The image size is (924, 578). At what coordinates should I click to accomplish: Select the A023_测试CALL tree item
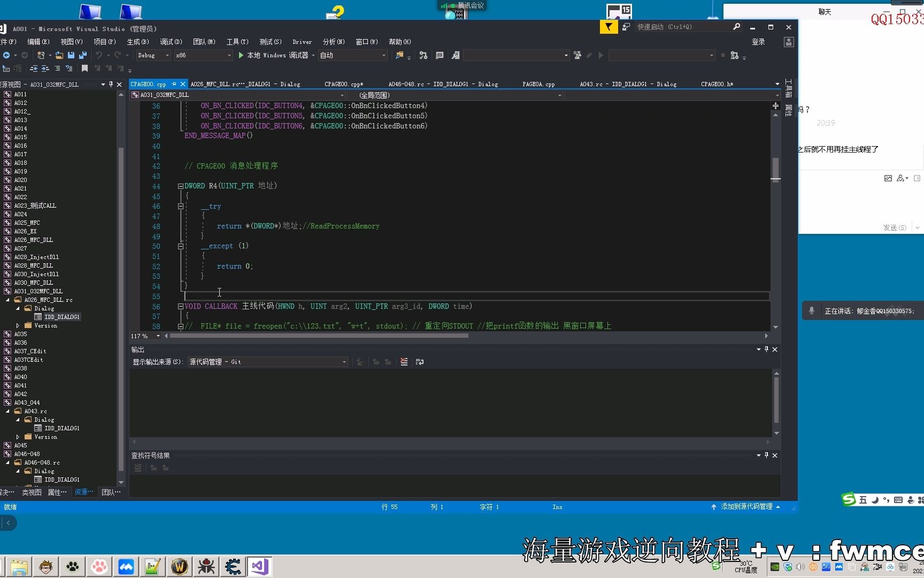[35, 206]
